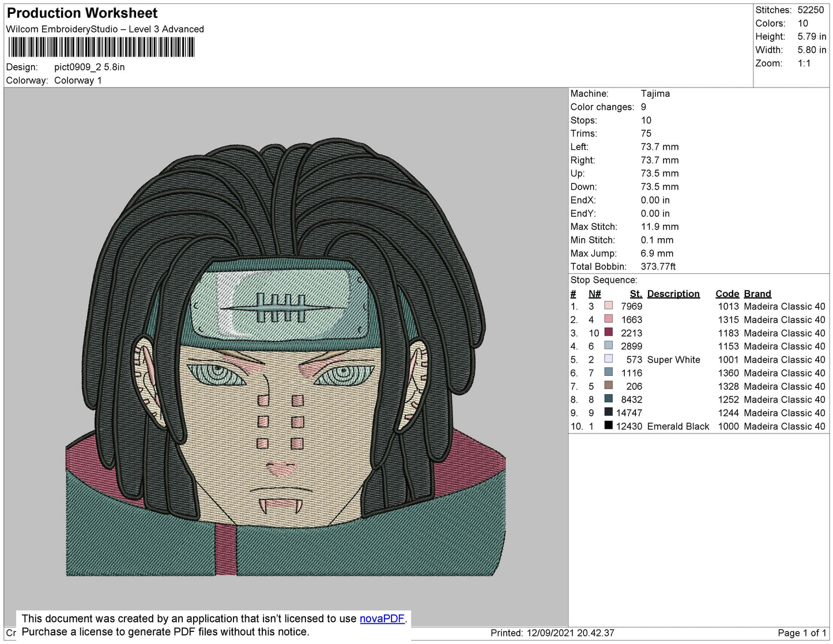Click 'Wilcom EmbroideryStudio – Level 3 Advanced' text
The height and width of the screenshot is (644, 833).
pyautogui.click(x=105, y=29)
